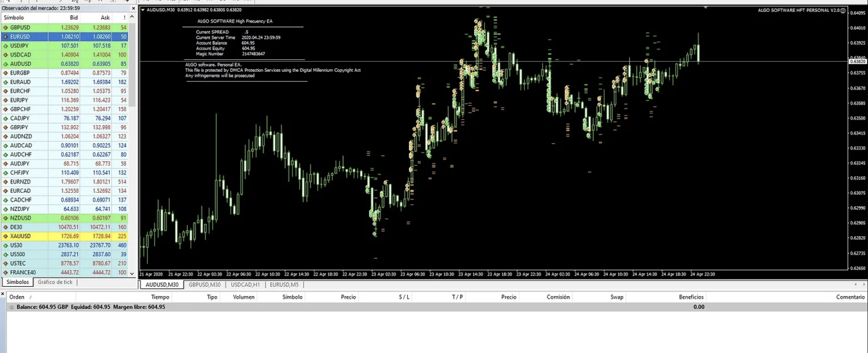Click the USDJPY symbol arrow icon
The height and width of the screenshot is (353, 868).
[5, 46]
